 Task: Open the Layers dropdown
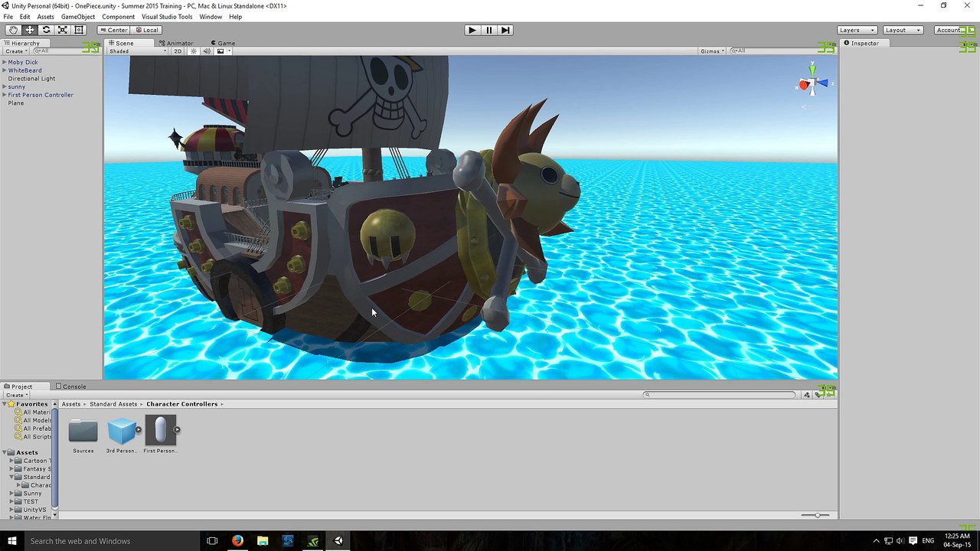click(x=857, y=30)
